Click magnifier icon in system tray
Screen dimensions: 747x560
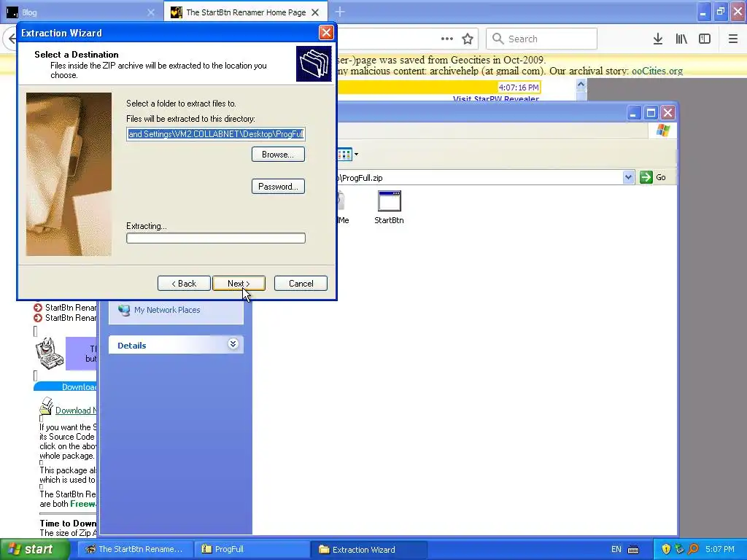point(693,549)
